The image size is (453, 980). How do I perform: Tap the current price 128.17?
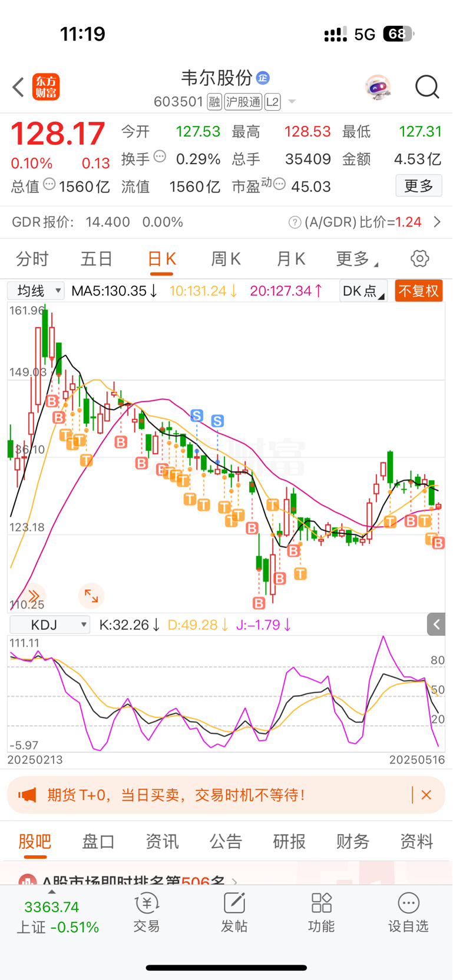[58, 134]
